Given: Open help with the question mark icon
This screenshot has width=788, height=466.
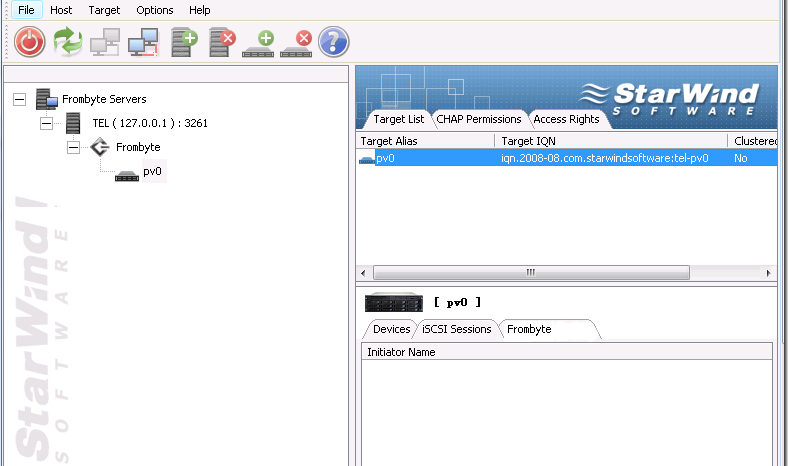Looking at the screenshot, I should pyautogui.click(x=334, y=42).
